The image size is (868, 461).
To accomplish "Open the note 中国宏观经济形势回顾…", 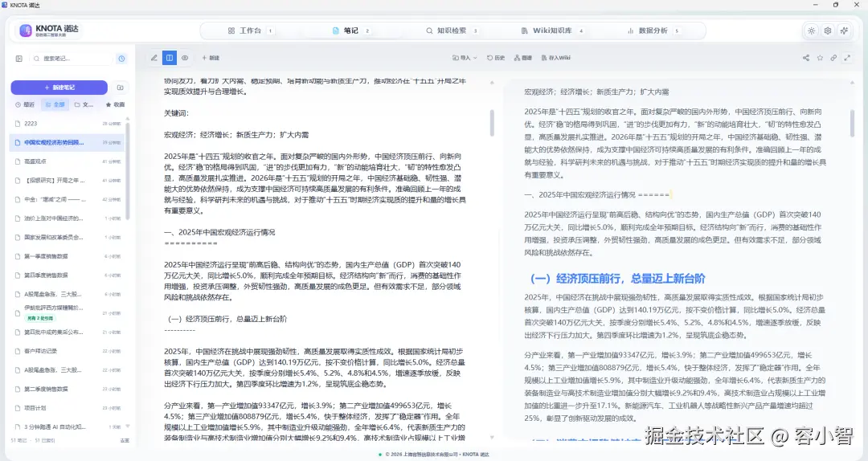I will pos(68,142).
